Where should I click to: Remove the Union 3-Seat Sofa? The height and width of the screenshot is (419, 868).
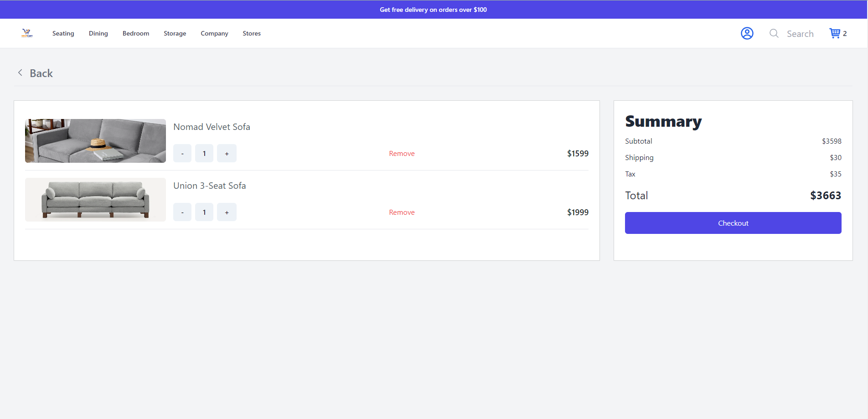[402, 212]
